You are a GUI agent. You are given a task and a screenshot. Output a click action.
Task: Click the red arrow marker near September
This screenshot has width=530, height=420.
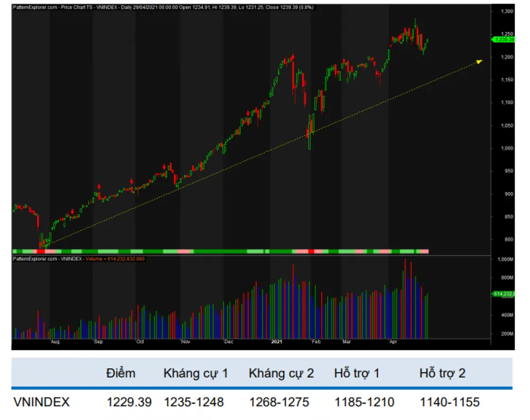coord(99,186)
